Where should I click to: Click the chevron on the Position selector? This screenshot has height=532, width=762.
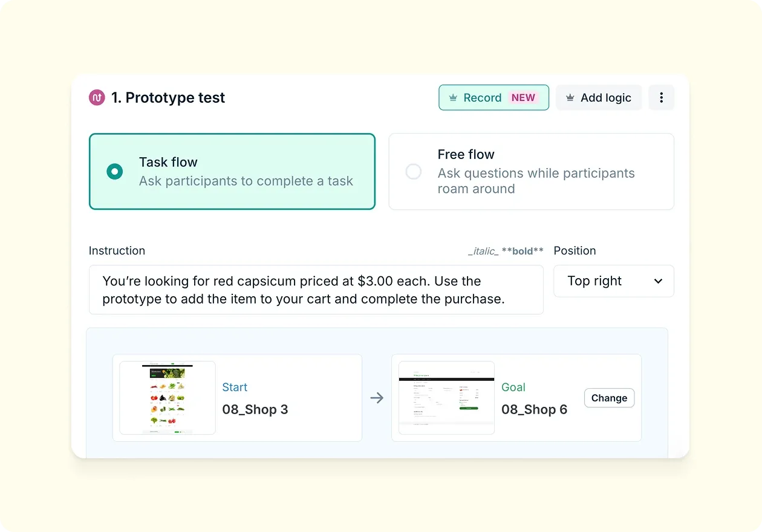point(659,281)
